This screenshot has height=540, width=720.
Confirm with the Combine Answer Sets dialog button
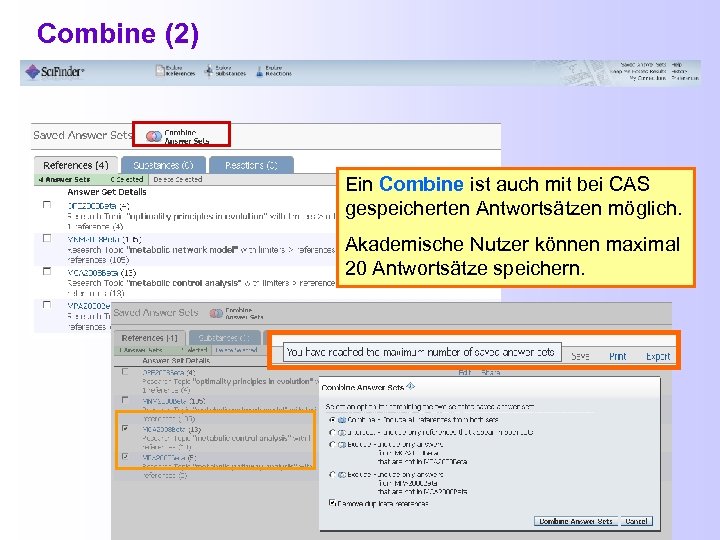pyautogui.click(x=576, y=521)
